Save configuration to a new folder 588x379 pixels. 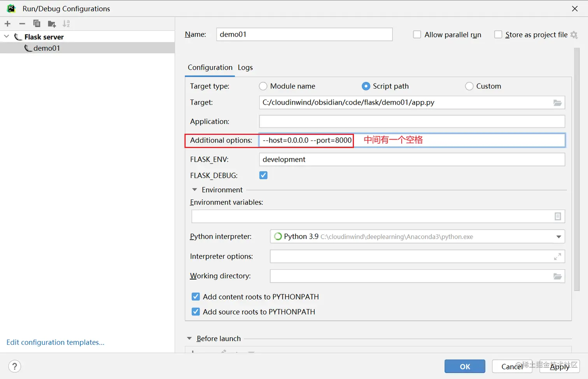52,24
